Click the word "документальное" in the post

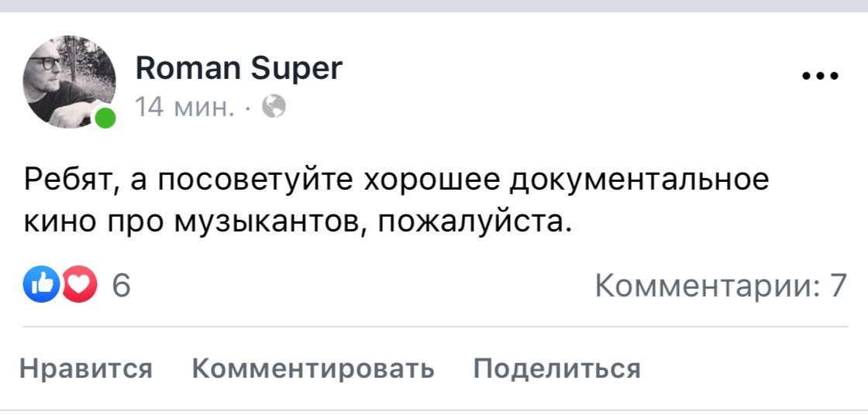(x=641, y=180)
